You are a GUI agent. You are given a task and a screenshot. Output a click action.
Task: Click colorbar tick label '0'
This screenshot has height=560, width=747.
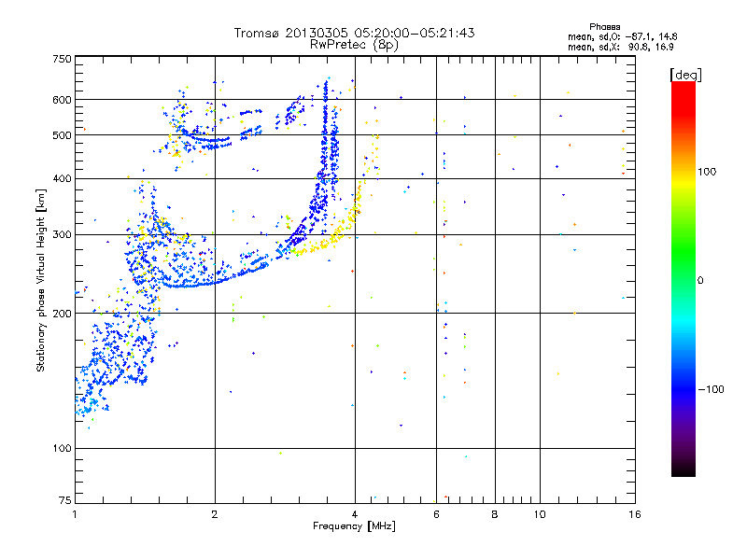coord(700,281)
